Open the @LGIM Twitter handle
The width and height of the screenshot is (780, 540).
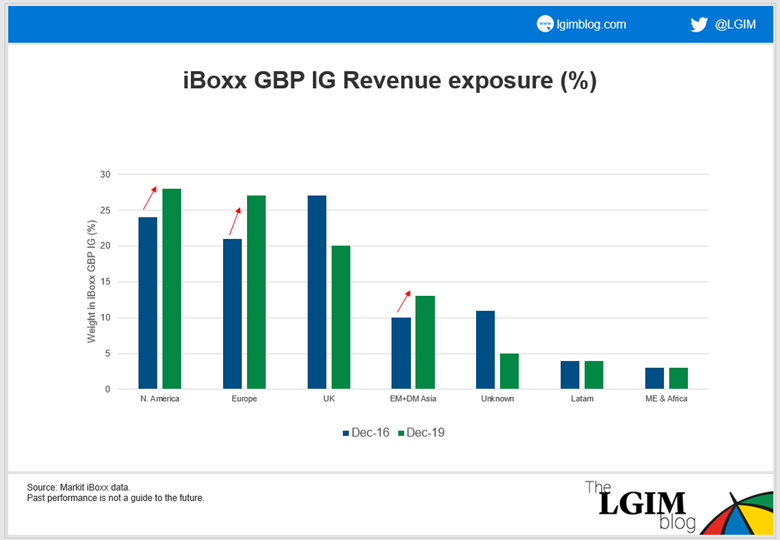pos(735,24)
